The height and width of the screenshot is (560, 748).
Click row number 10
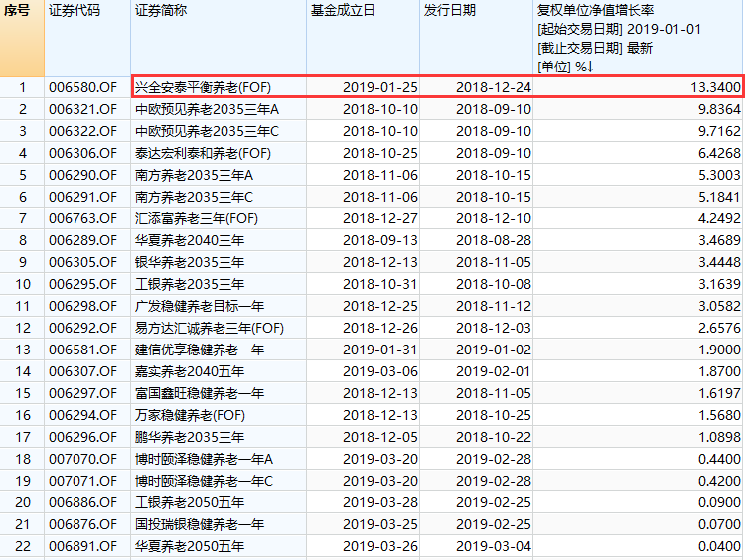pyautogui.click(x=23, y=285)
